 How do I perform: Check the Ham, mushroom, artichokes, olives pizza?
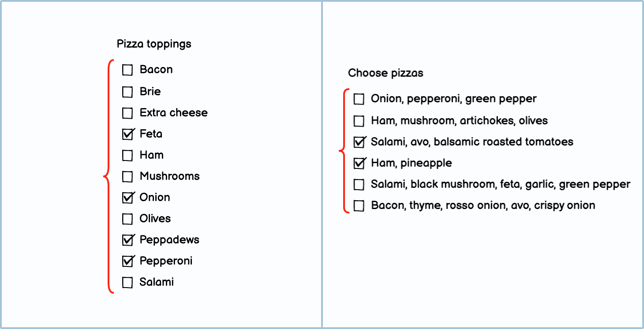[359, 121]
